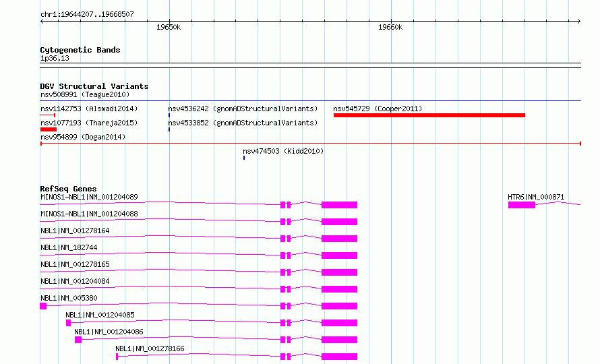Image resolution: width=600 pixels, height=364 pixels.
Task: Open transcript NBL1|NM_182744 label
Action: 69,247
